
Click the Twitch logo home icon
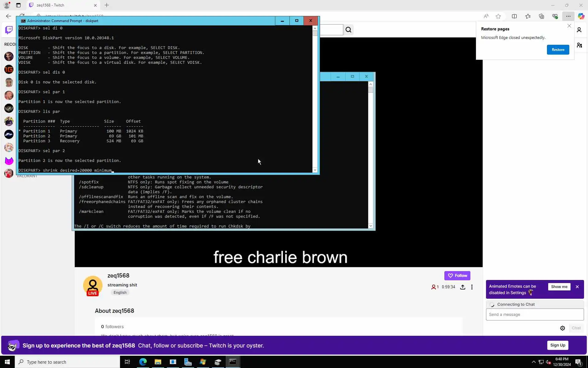pos(9,30)
